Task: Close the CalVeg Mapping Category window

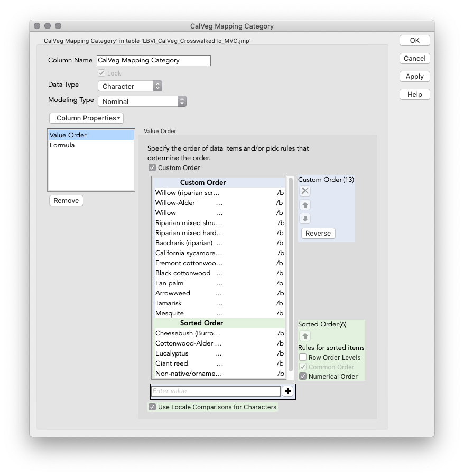Action: pos(37,26)
